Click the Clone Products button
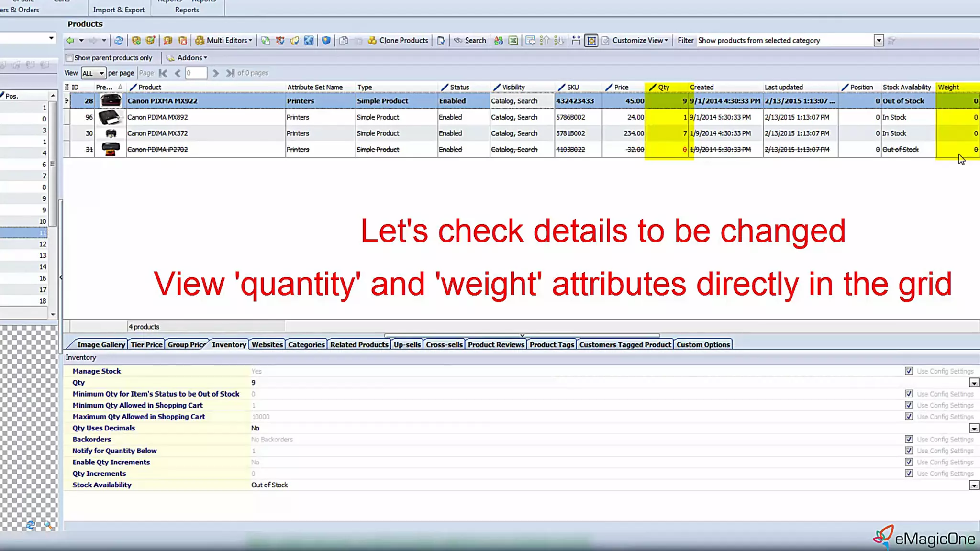This screenshot has height=551, width=980. pyautogui.click(x=398, y=41)
